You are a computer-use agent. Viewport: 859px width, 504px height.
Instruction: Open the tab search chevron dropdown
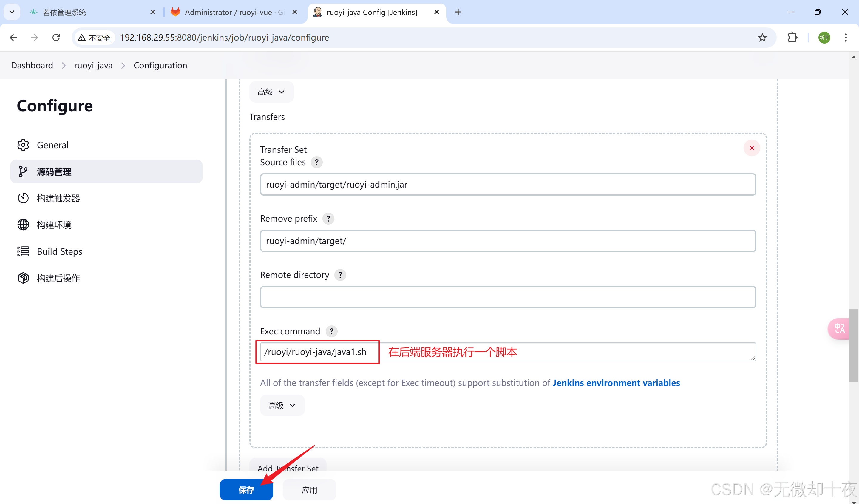(12, 12)
